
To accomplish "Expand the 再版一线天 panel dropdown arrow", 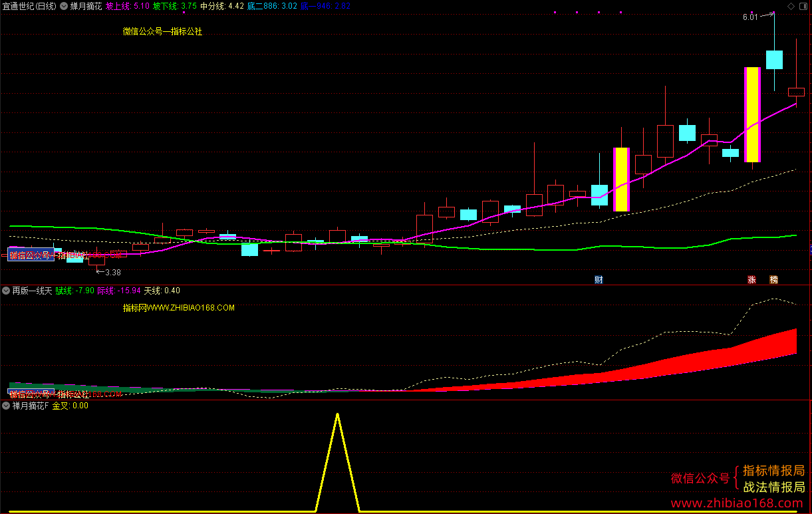I will click(6, 291).
